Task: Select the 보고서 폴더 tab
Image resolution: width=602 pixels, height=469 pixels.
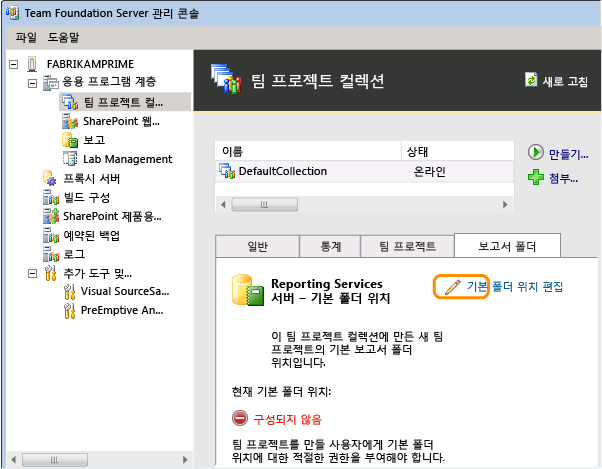Action: click(507, 246)
